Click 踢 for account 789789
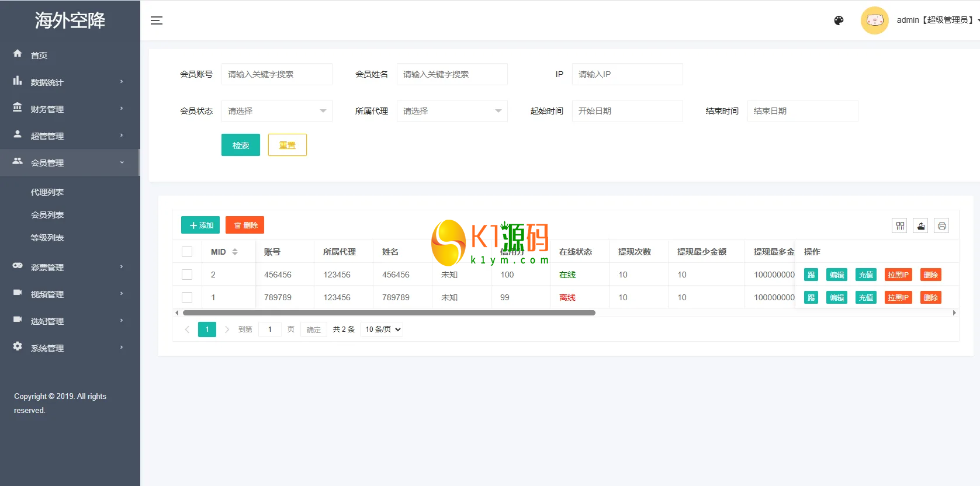This screenshot has height=486, width=980. 811,297
